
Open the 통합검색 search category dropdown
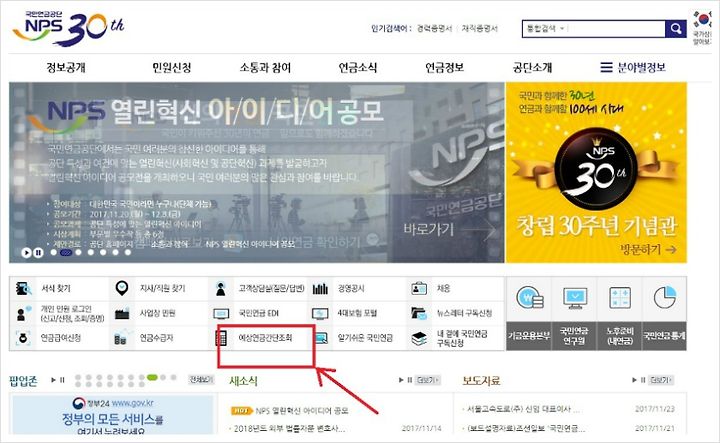tap(545, 28)
